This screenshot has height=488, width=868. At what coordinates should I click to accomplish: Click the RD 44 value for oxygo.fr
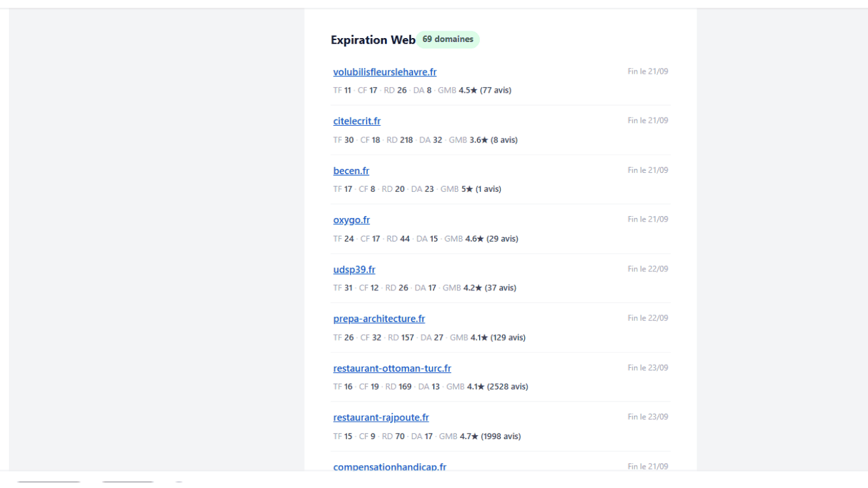[398, 239]
